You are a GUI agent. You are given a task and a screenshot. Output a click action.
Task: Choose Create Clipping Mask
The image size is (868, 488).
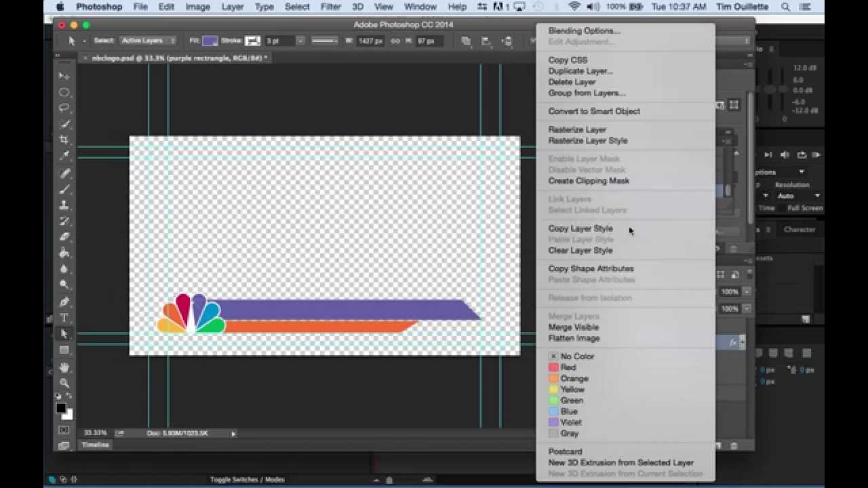click(589, 181)
